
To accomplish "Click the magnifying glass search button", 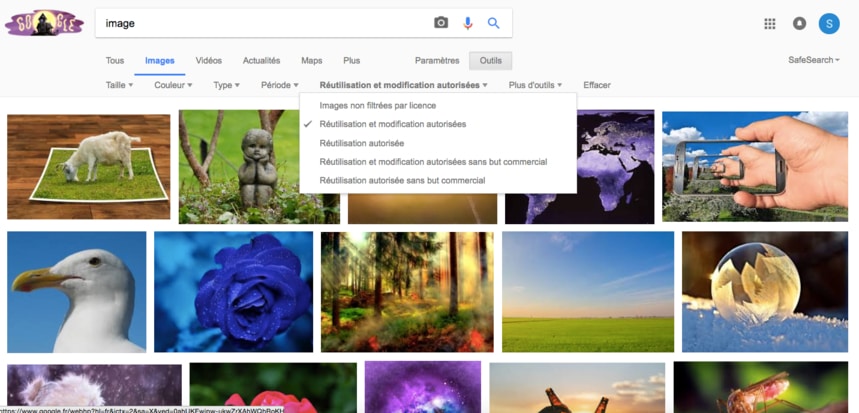I will coord(493,23).
